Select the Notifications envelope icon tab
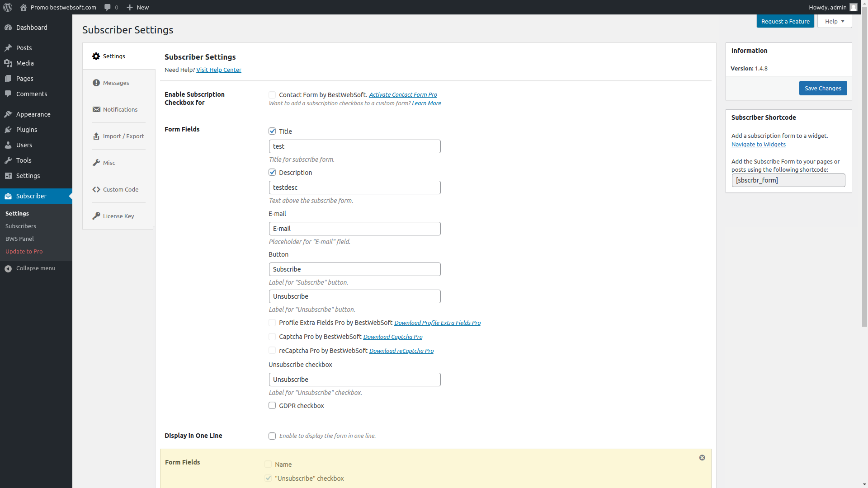The width and height of the screenshot is (868, 488). tap(96, 109)
